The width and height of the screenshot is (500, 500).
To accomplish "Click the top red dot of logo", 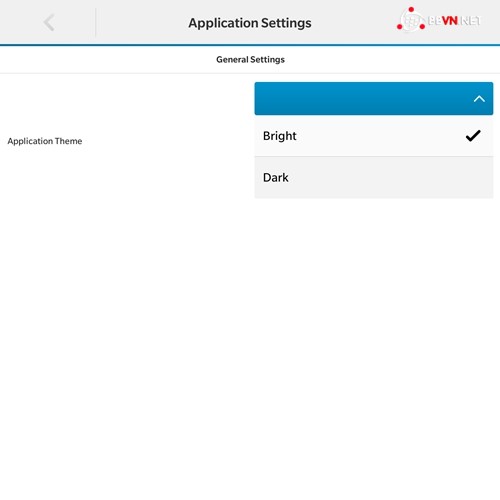I will [411, 9].
